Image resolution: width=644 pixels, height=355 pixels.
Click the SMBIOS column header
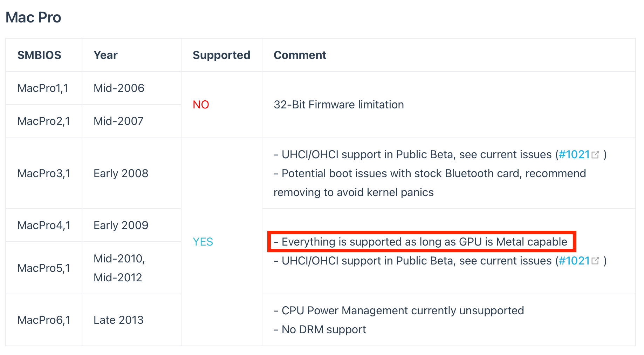(39, 55)
